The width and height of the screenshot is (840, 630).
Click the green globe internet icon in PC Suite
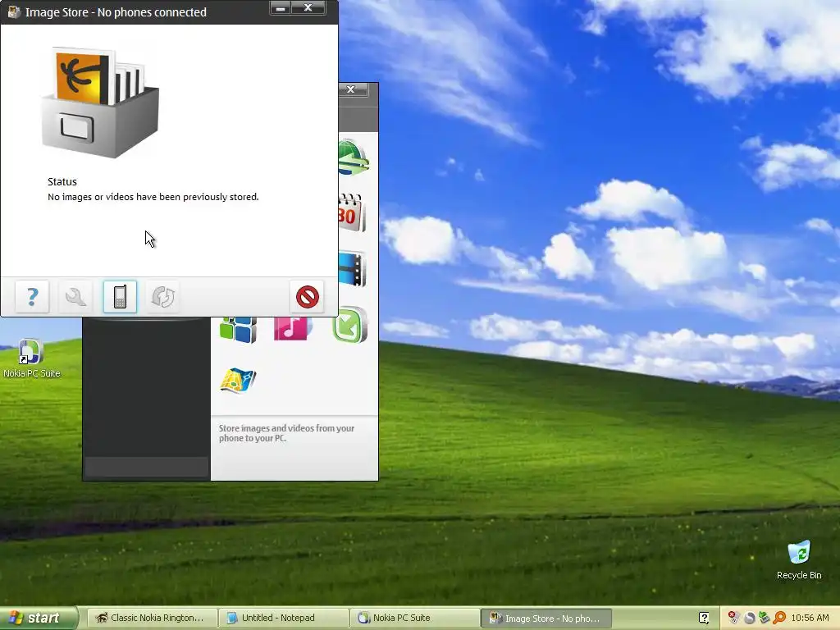pyautogui.click(x=354, y=157)
